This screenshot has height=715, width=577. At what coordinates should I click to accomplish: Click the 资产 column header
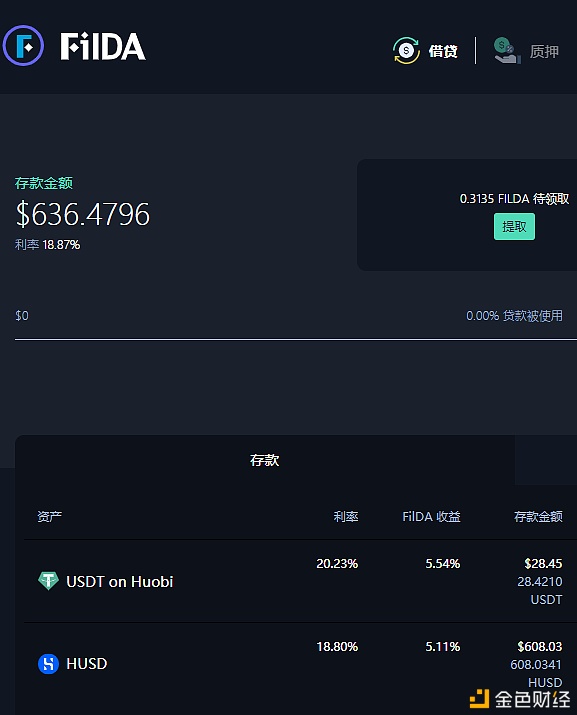click(x=49, y=517)
